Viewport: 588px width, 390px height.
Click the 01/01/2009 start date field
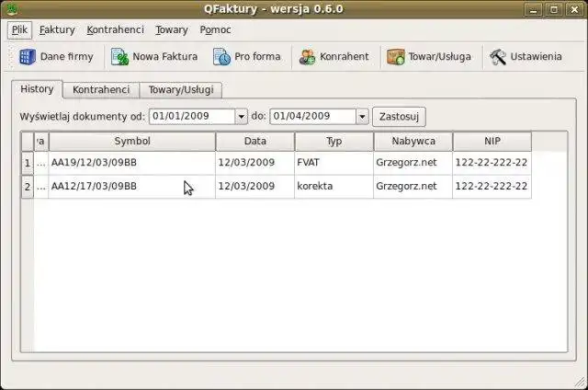tap(192, 117)
